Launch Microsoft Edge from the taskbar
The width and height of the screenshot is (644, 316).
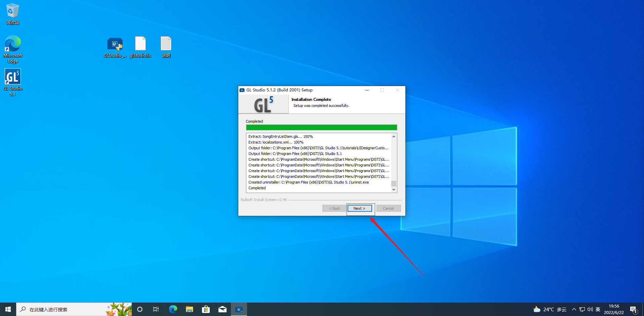(x=173, y=309)
